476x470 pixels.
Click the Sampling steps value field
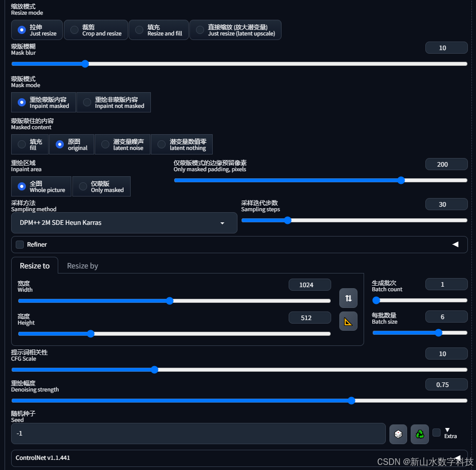coord(446,204)
